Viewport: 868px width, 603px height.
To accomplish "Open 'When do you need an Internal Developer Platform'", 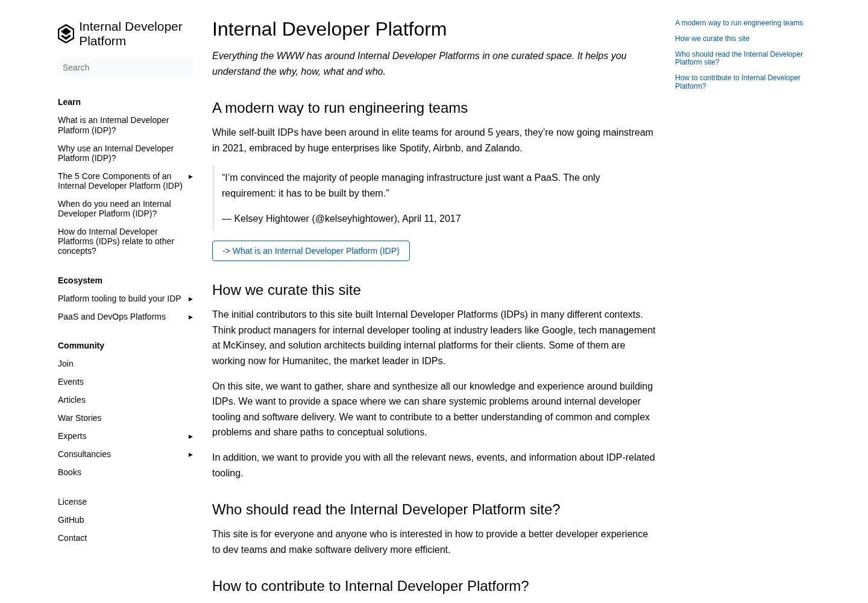I will tap(115, 209).
